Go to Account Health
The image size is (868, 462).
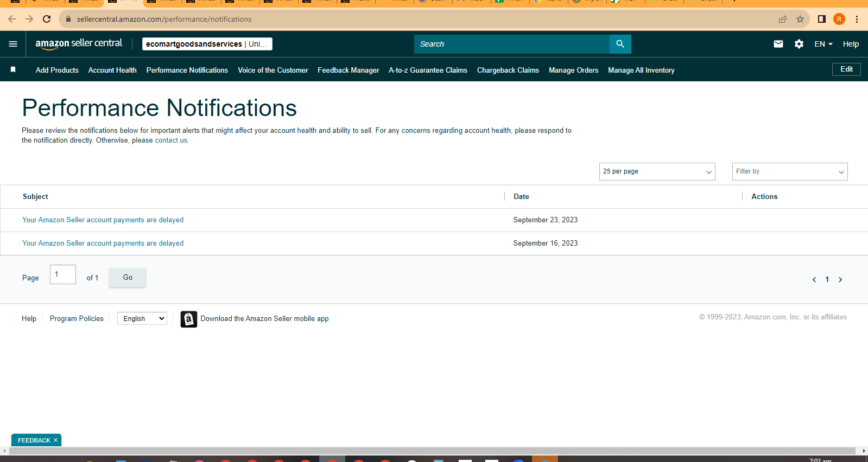[112, 70]
